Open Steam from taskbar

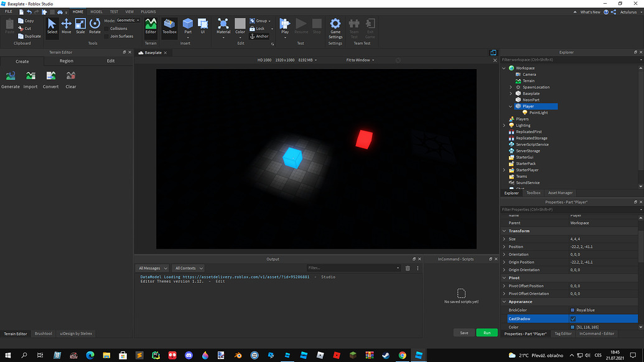coord(386,355)
